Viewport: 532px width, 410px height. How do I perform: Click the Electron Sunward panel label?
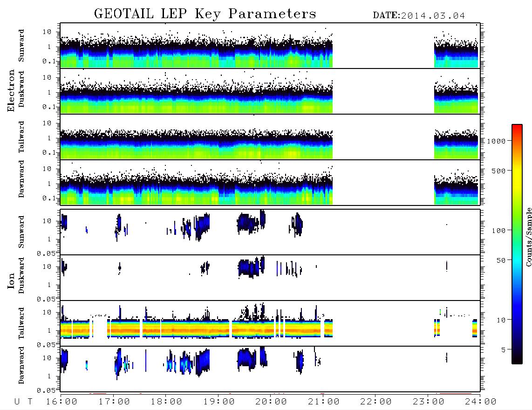click(21, 45)
